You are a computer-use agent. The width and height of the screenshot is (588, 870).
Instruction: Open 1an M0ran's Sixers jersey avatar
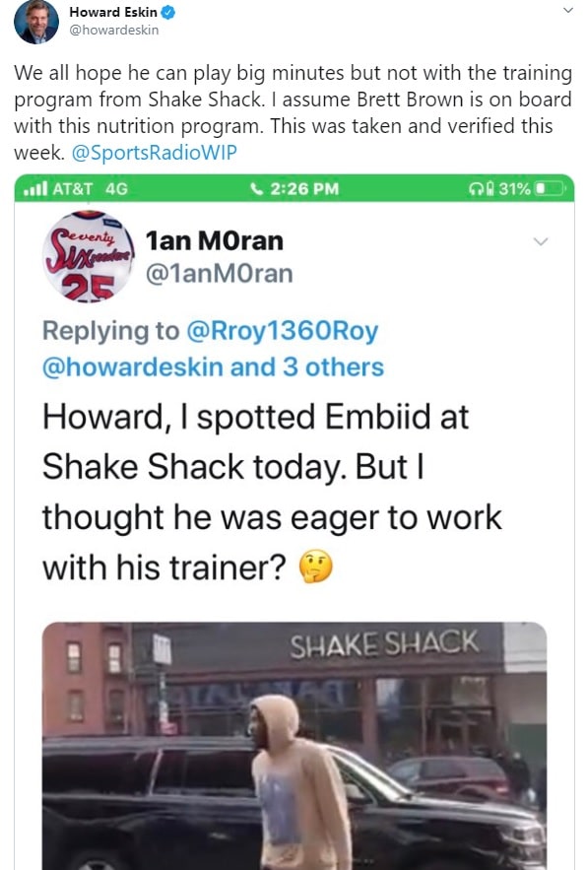(89, 256)
